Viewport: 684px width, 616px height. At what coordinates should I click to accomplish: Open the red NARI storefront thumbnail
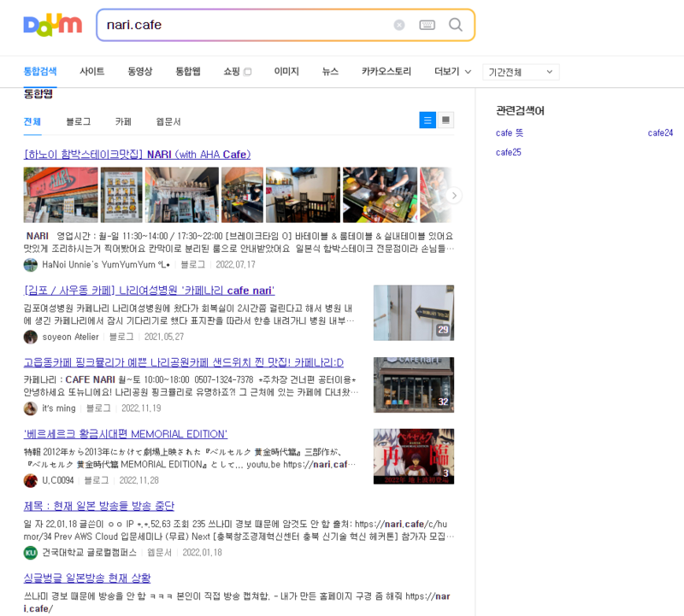pyautogui.click(x=61, y=195)
